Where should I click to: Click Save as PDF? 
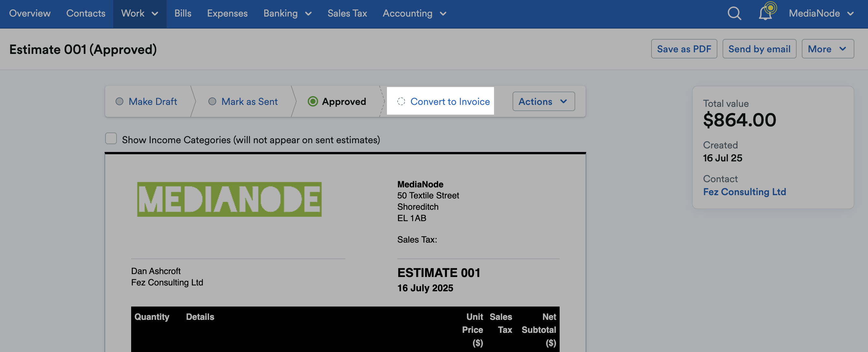(684, 49)
